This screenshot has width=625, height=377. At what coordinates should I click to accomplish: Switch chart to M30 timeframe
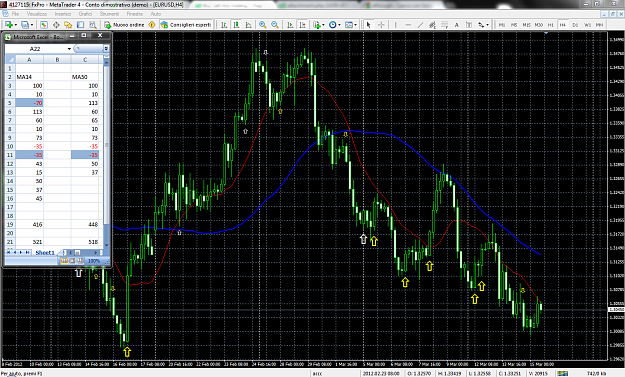point(539,25)
